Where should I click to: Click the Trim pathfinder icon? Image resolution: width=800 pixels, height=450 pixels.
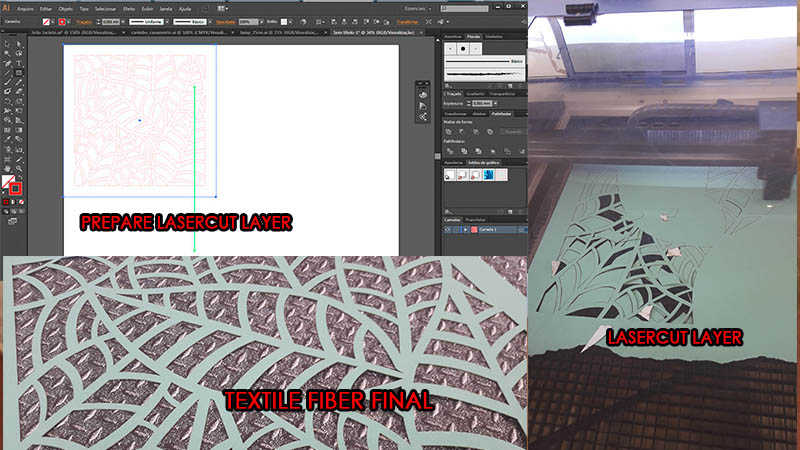[x=464, y=151]
